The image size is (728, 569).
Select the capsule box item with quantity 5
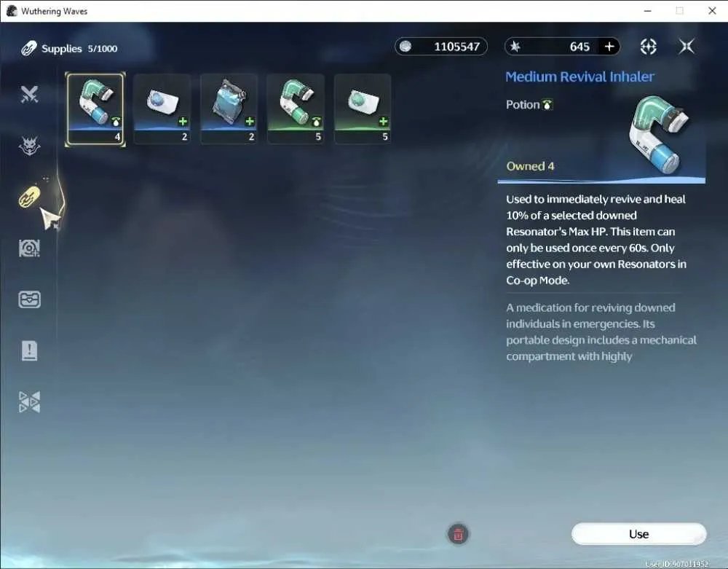point(363,109)
